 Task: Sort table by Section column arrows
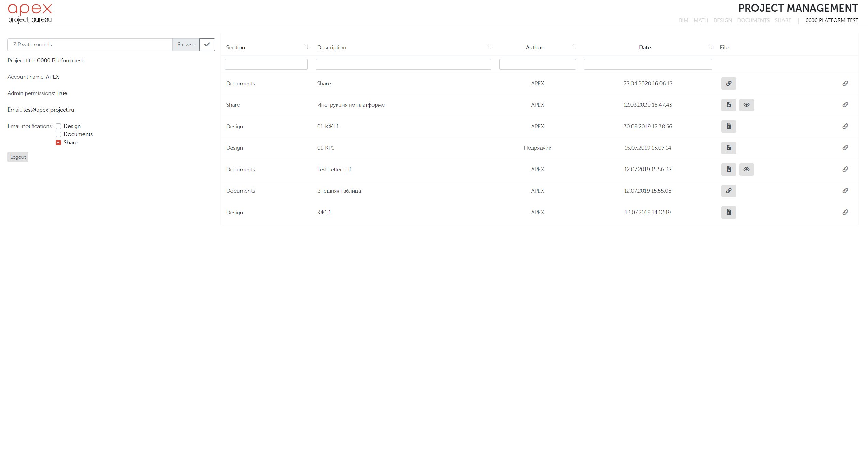click(306, 47)
